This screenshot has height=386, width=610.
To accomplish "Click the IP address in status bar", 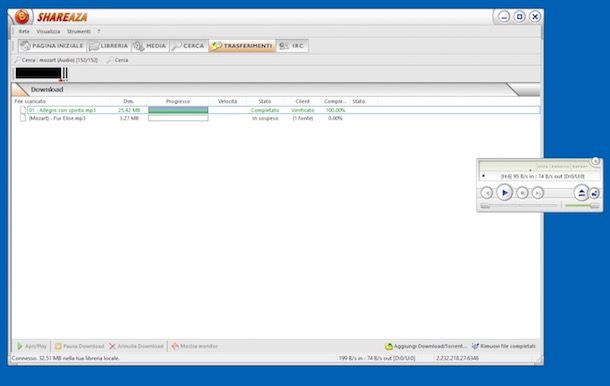I will (457, 358).
